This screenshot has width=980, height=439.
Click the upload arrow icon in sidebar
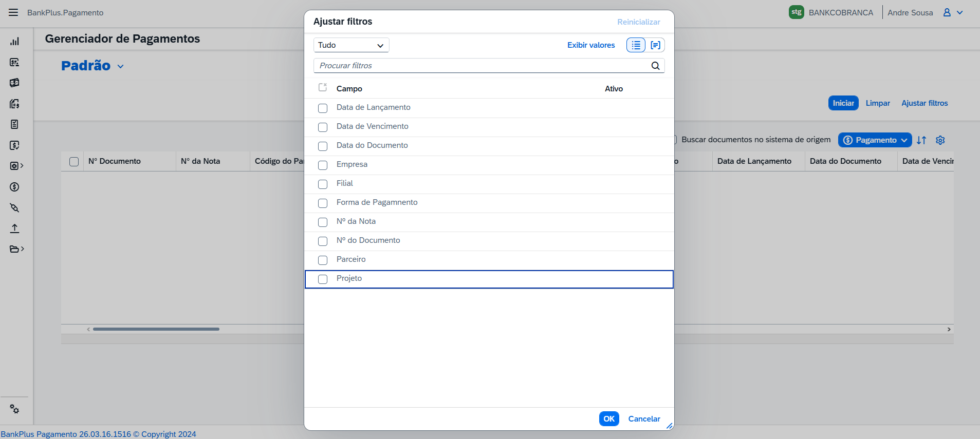[14, 228]
